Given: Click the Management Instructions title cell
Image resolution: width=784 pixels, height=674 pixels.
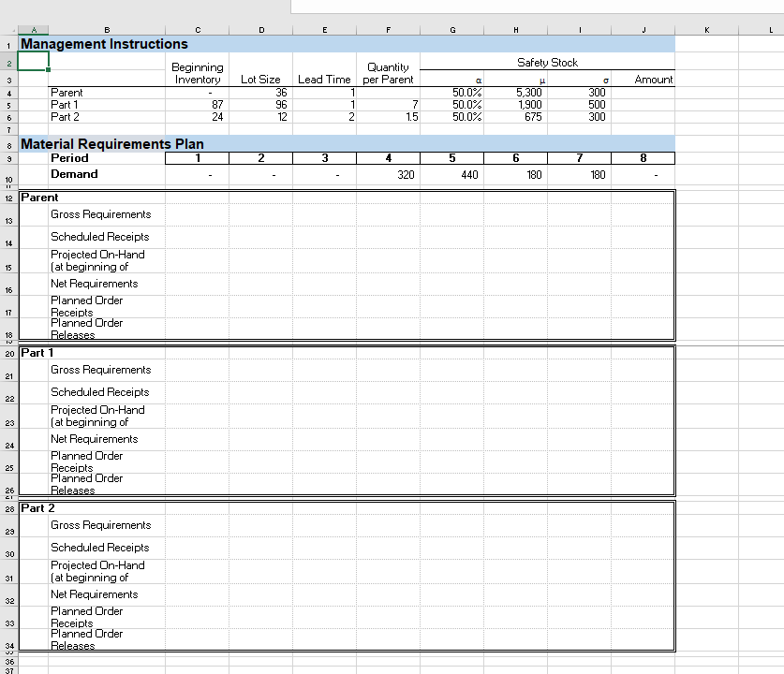Looking at the screenshot, I should 103,43.
